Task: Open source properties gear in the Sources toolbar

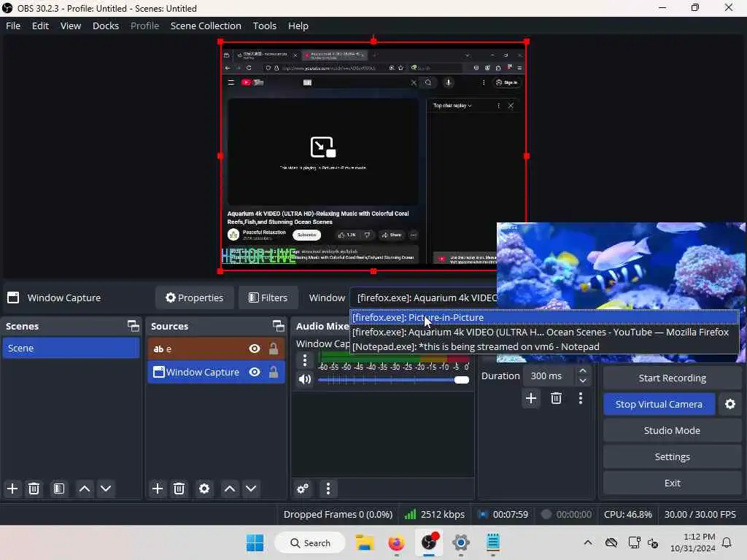Action: click(x=204, y=489)
